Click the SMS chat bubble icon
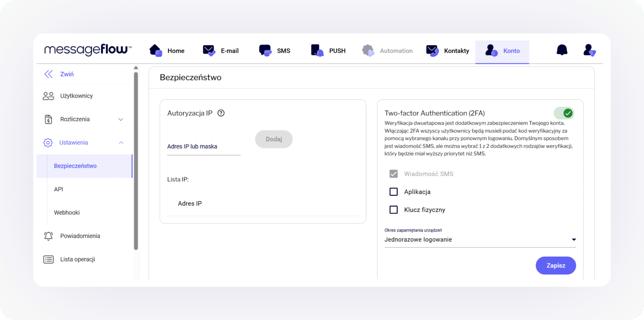The image size is (644, 320). 265,50
